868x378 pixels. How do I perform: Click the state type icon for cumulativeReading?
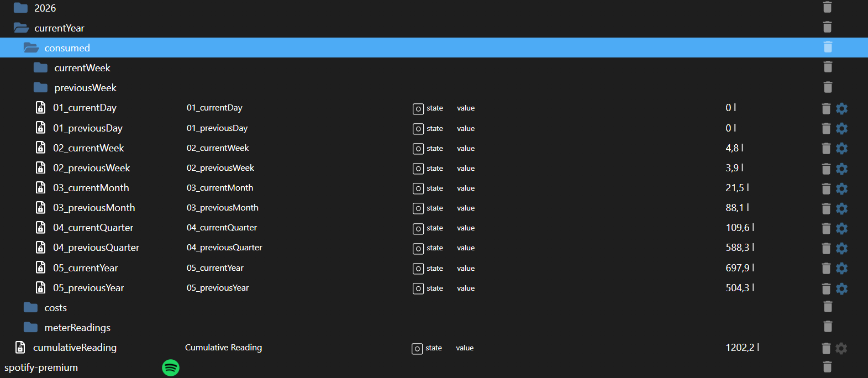pos(417,348)
